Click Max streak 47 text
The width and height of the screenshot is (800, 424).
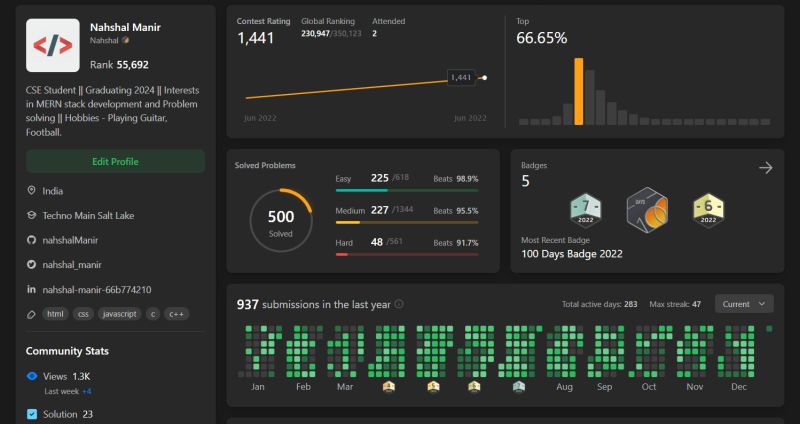675,304
